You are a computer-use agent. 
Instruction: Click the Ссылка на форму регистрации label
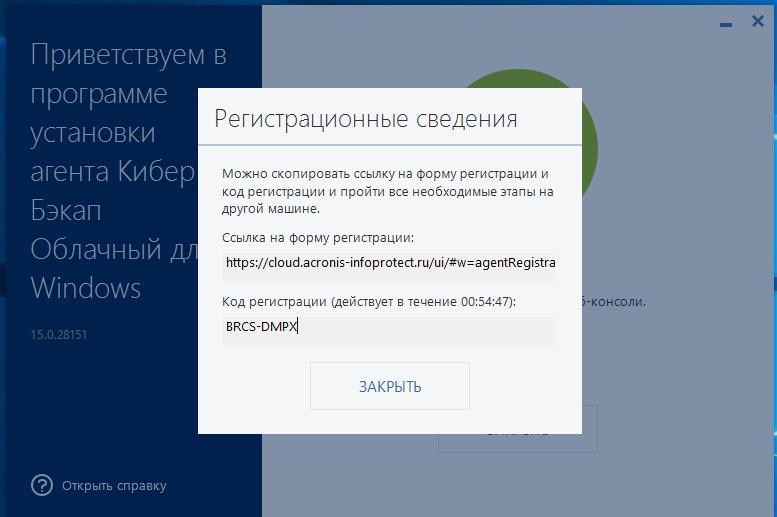(x=318, y=238)
